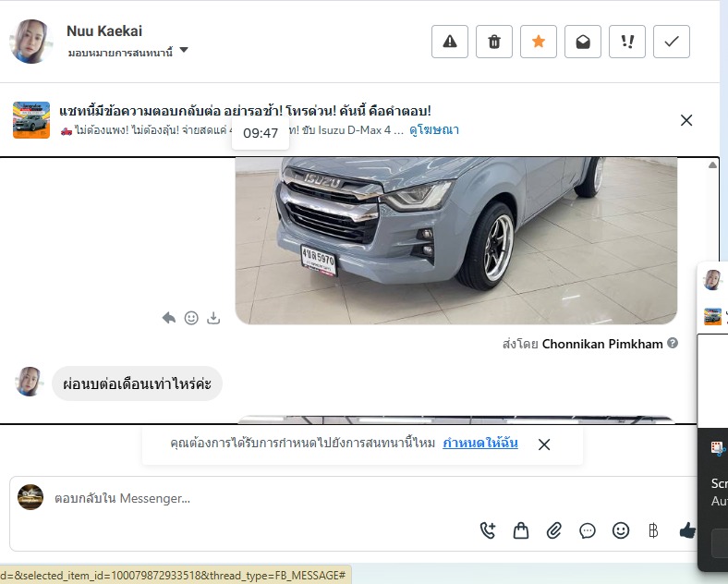Delete conversation using trash icon

click(x=494, y=42)
